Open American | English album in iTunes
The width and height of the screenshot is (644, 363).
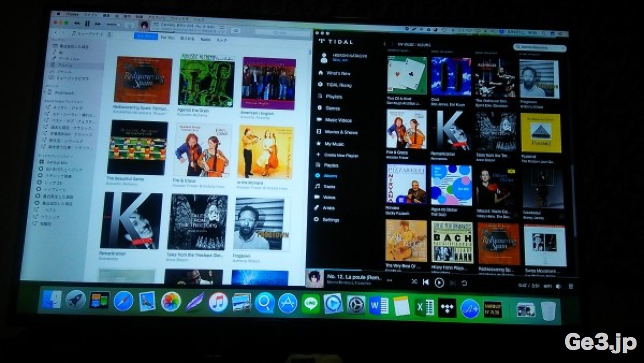[268, 83]
